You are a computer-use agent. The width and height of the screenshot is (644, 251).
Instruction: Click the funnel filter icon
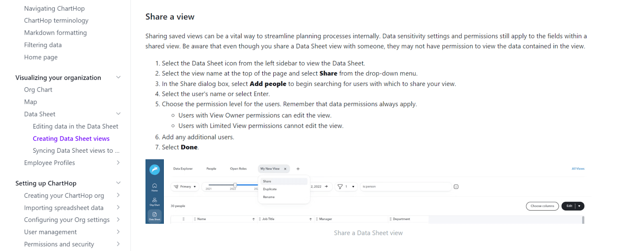point(340,187)
